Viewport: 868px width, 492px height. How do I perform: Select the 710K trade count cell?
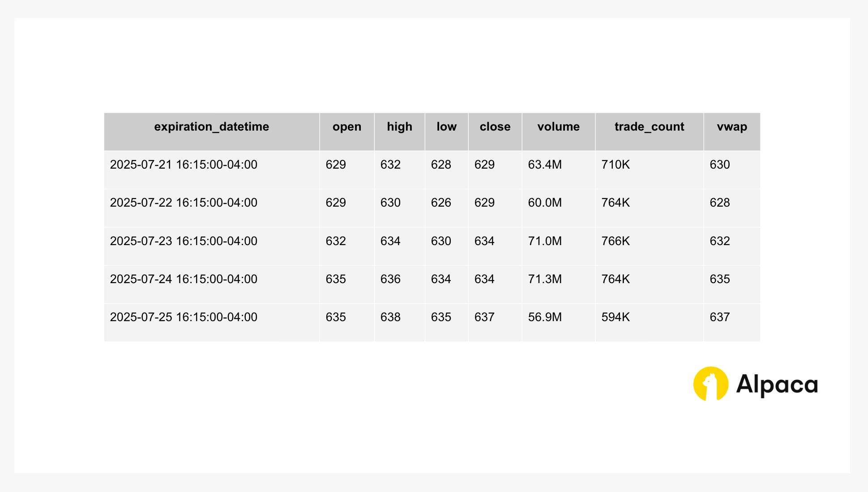pyautogui.click(x=650, y=170)
